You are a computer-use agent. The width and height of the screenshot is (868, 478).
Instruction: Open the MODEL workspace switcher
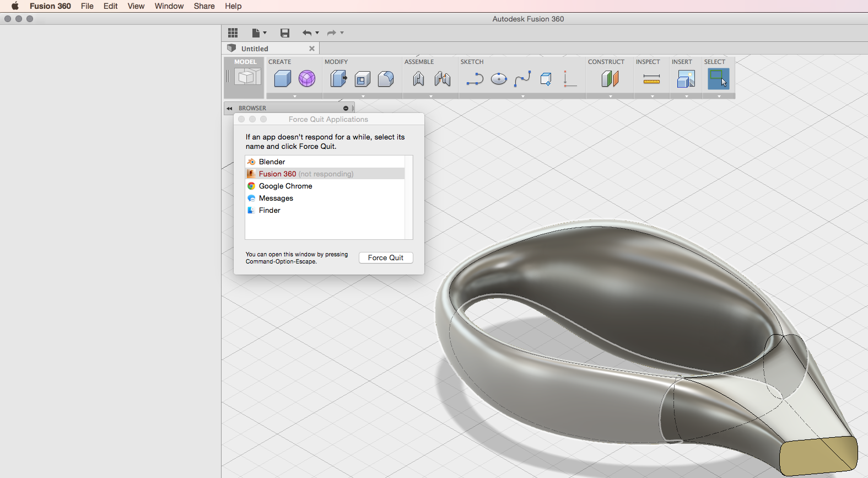point(245,78)
